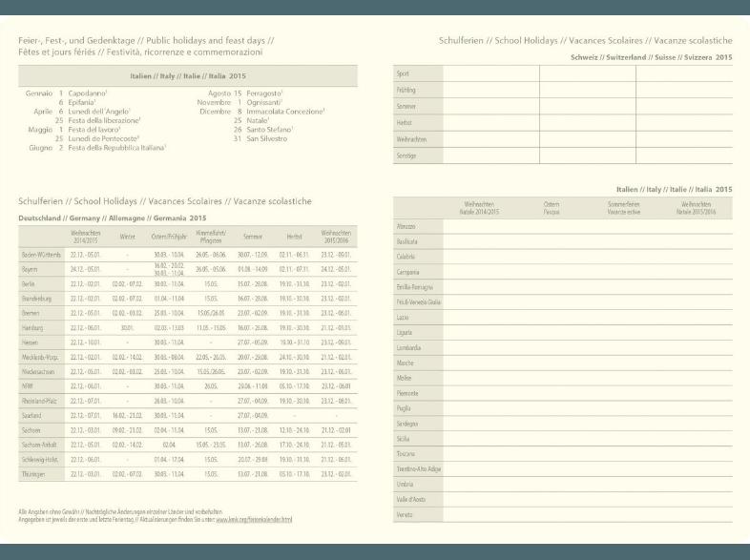Select the 'Campania' region row
The width and height of the screenshot is (750, 560).
pyautogui.click(x=563, y=272)
